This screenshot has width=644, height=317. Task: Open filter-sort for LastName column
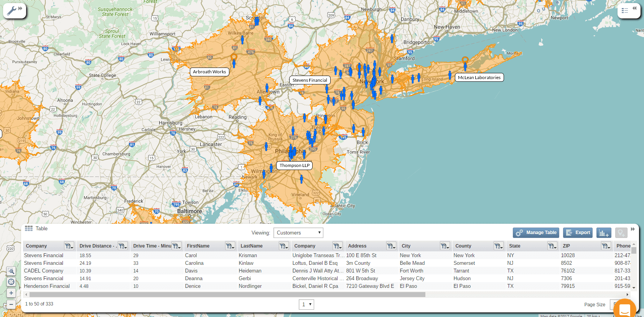(284, 246)
